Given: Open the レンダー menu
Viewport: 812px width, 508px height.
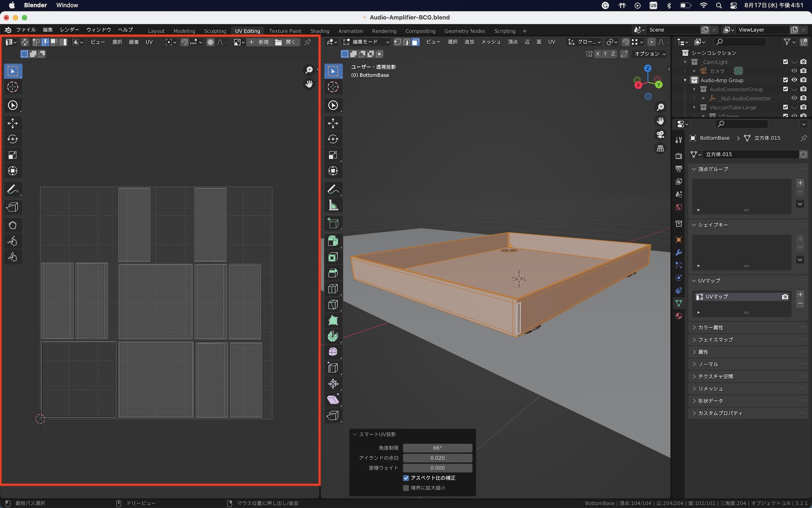Looking at the screenshot, I should tap(69, 30).
